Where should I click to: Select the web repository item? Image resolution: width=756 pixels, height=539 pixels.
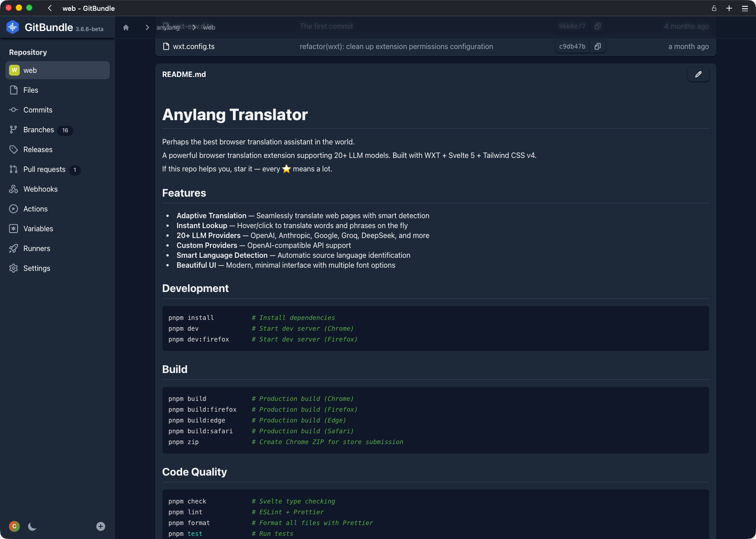58,70
